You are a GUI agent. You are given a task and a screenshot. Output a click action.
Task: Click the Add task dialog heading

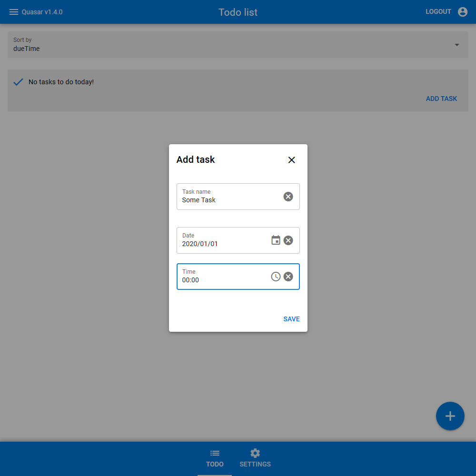click(196, 159)
